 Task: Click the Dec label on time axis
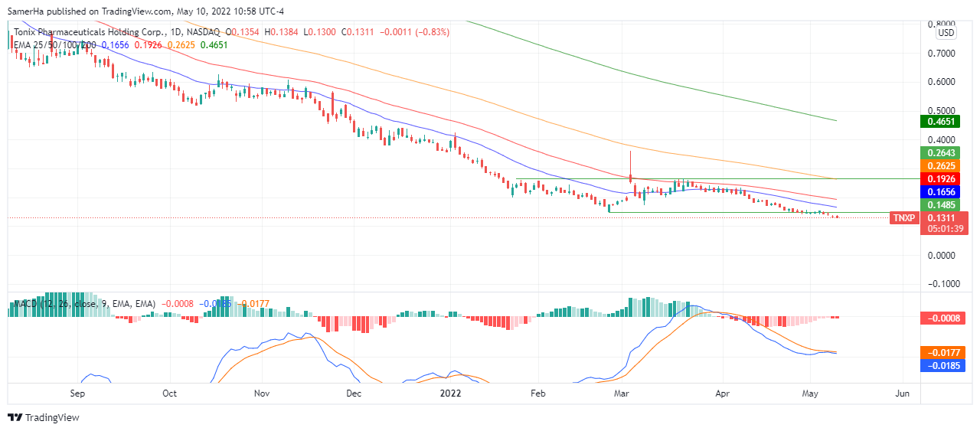pos(354,393)
